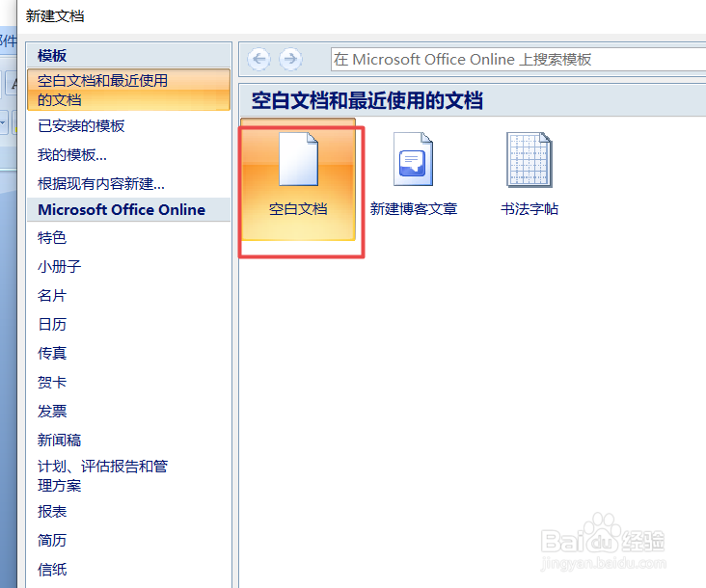Open 我的模板... option
The width and height of the screenshot is (706, 588).
pyautogui.click(x=72, y=155)
